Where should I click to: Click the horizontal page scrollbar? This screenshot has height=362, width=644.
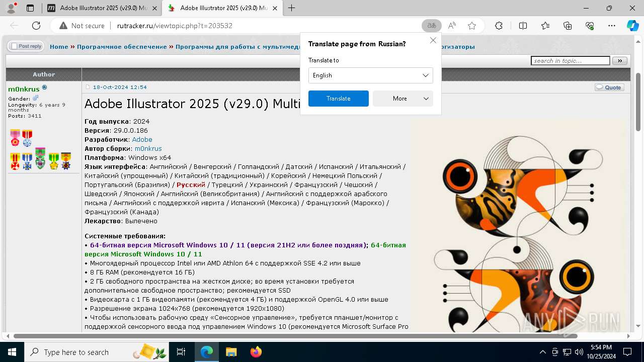click(295, 336)
